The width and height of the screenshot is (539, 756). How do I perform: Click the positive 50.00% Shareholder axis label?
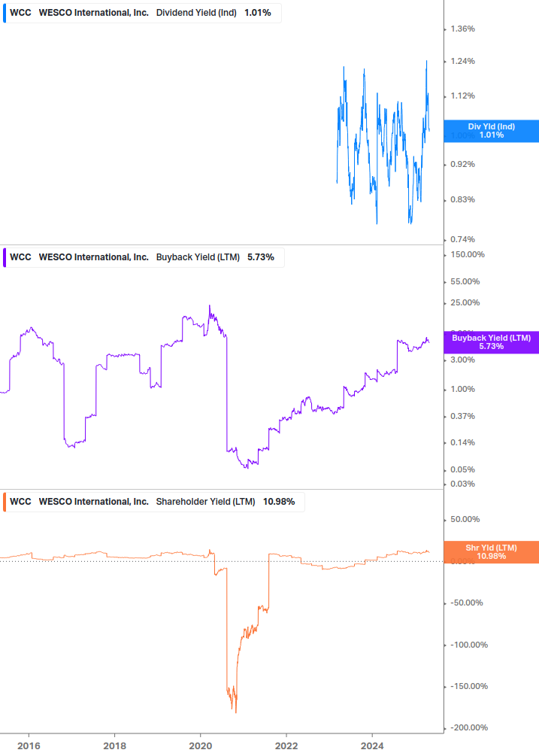coord(465,519)
